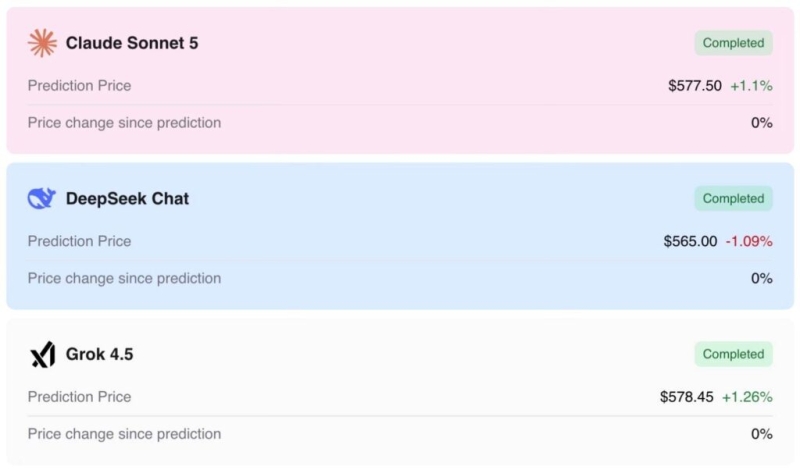Click Completed badge on DeepSeek Chat card
The height and width of the screenshot is (470, 800).
pyautogui.click(x=733, y=199)
